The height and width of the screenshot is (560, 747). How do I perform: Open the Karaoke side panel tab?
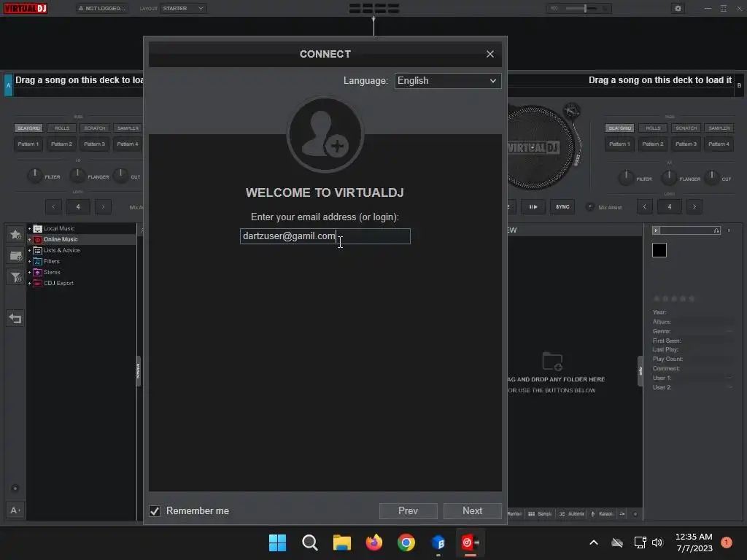pyautogui.click(x=602, y=514)
